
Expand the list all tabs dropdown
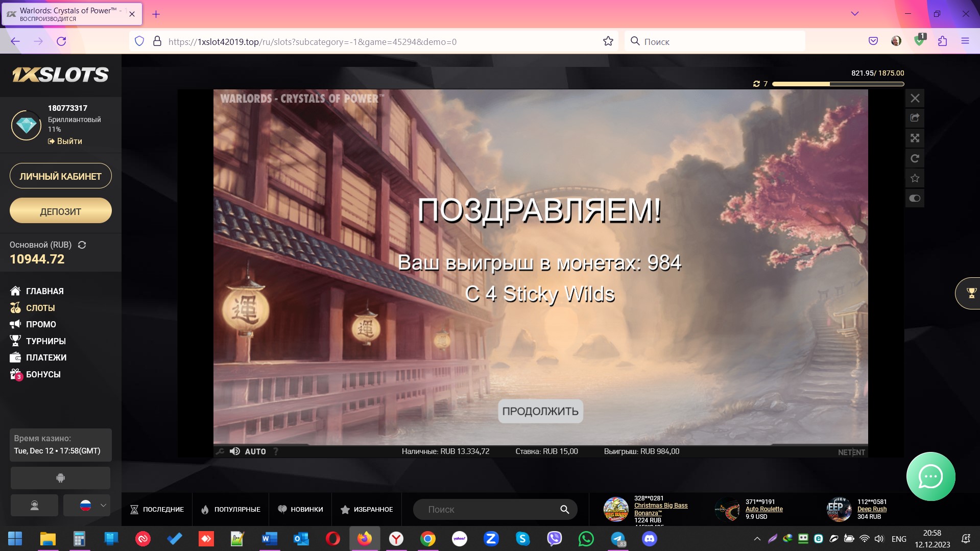(x=854, y=14)
